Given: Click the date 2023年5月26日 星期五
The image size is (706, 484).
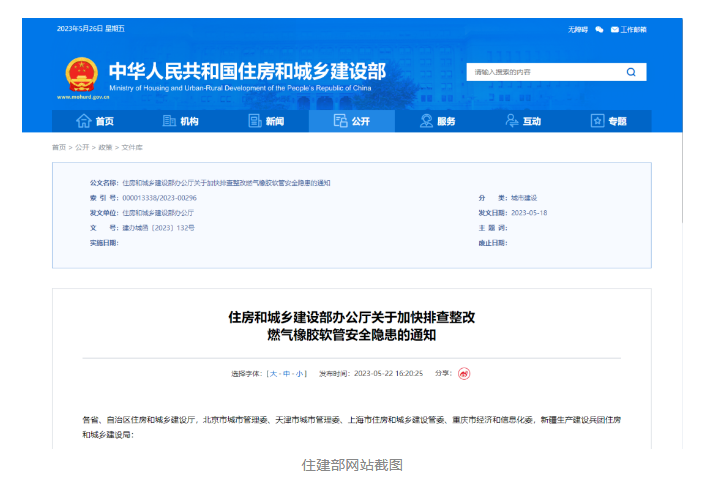Looking at the screenshot, I should point(91,29).
